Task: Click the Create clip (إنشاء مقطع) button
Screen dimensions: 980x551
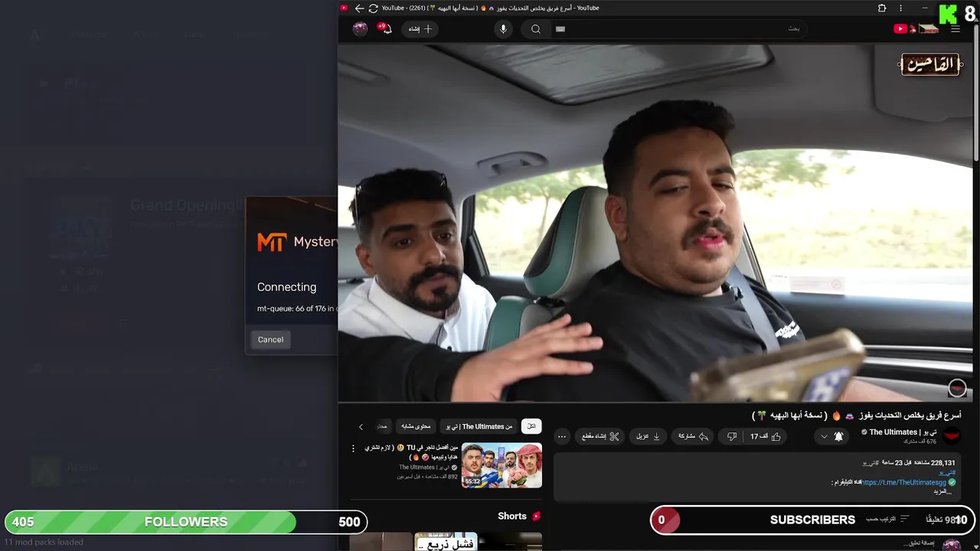Action: [600, 436]
